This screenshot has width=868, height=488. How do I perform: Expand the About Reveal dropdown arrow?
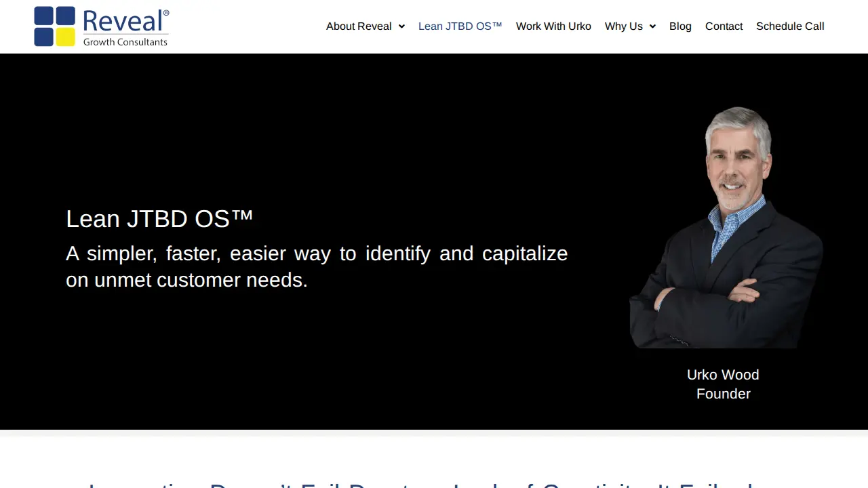click(x=401, y=26)
